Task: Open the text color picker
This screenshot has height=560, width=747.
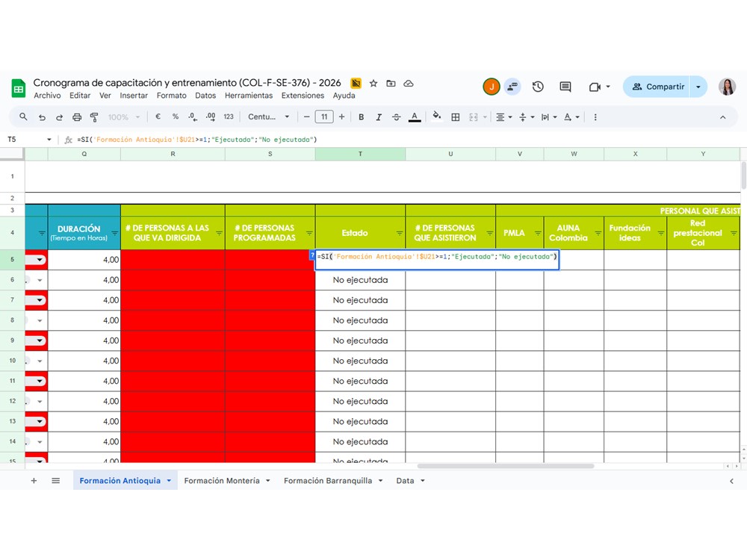Action: (x=415, y=117)
